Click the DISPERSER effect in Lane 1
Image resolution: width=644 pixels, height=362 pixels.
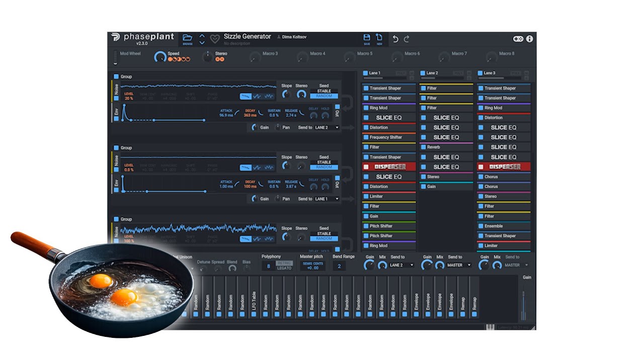(389, 167)
